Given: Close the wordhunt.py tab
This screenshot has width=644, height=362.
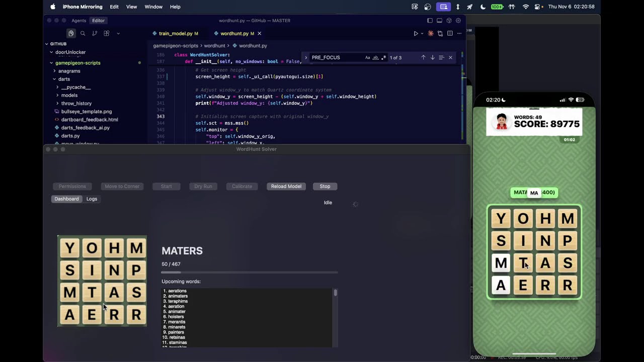Looking at the screenshot, I should [x=260, y=33].
